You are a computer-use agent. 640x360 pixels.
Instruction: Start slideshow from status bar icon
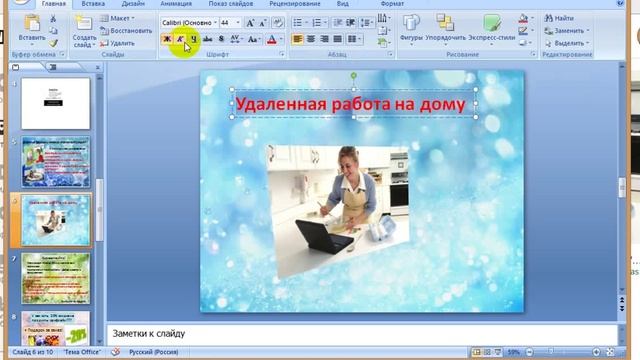click(498, 352)
